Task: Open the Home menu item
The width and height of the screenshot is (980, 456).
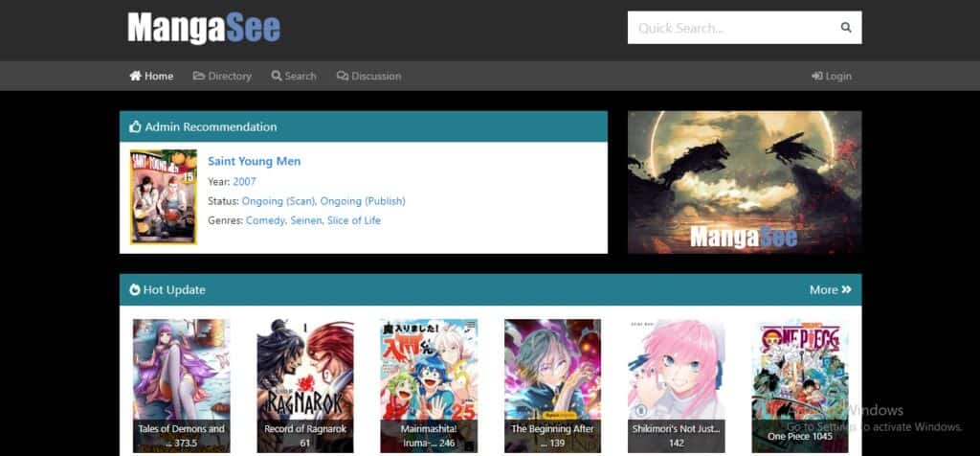Action: click(x=151, y=76)
